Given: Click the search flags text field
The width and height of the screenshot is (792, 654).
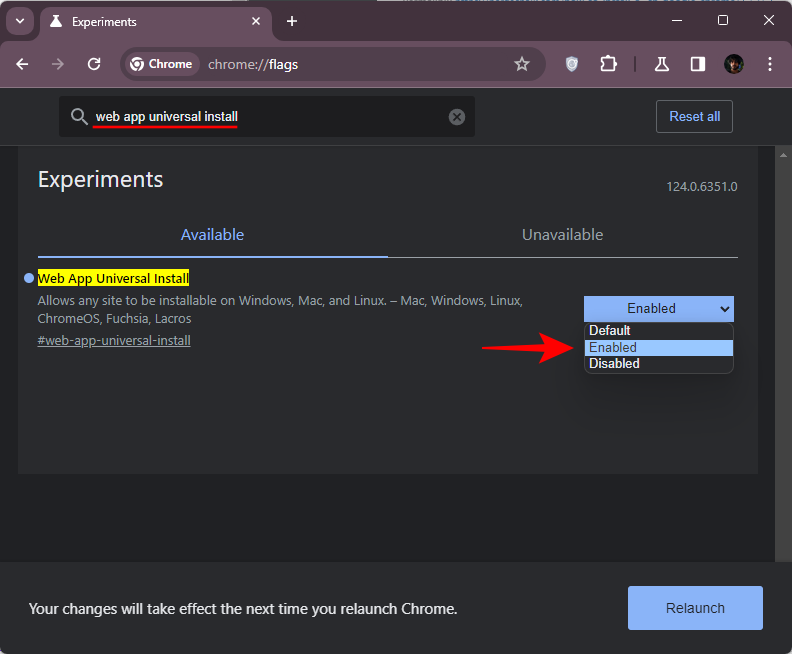Looking at the screenshot, I should point(267,117).
